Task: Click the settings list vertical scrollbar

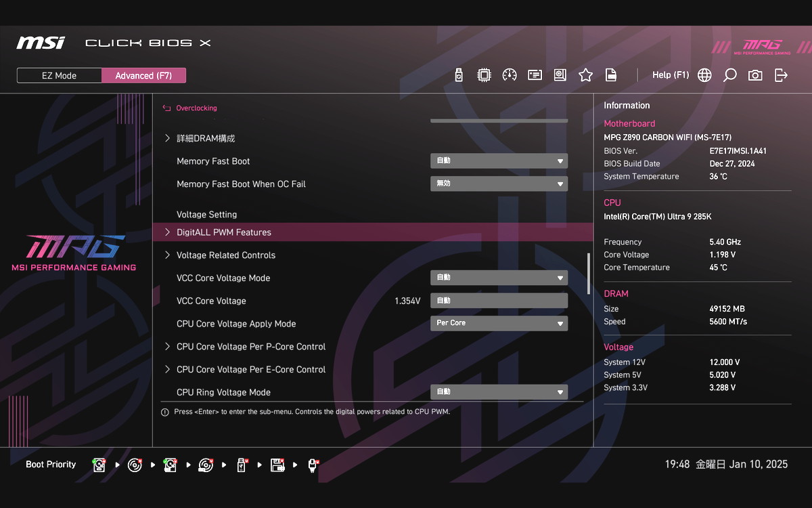Action: [588, 273]
